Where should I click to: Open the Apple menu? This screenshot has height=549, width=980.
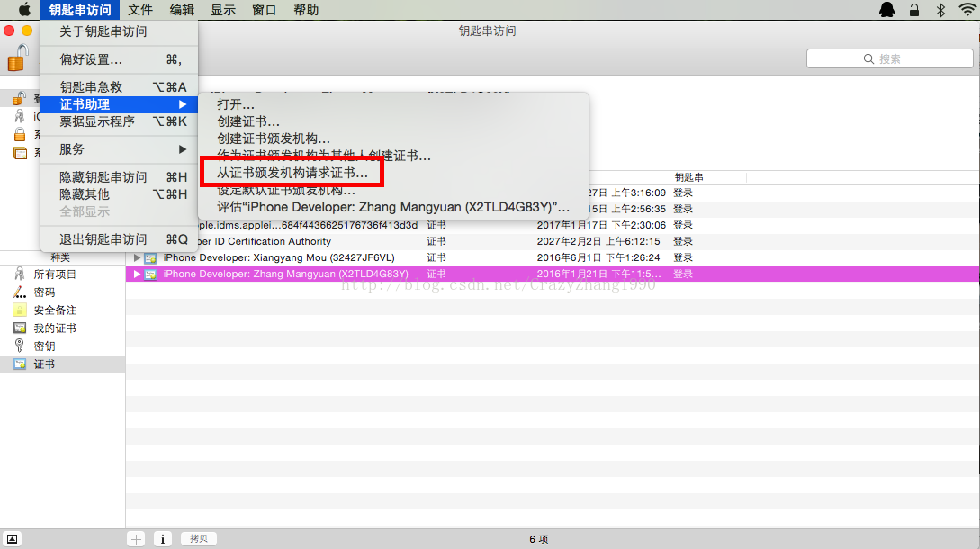[x=24, y=9]
